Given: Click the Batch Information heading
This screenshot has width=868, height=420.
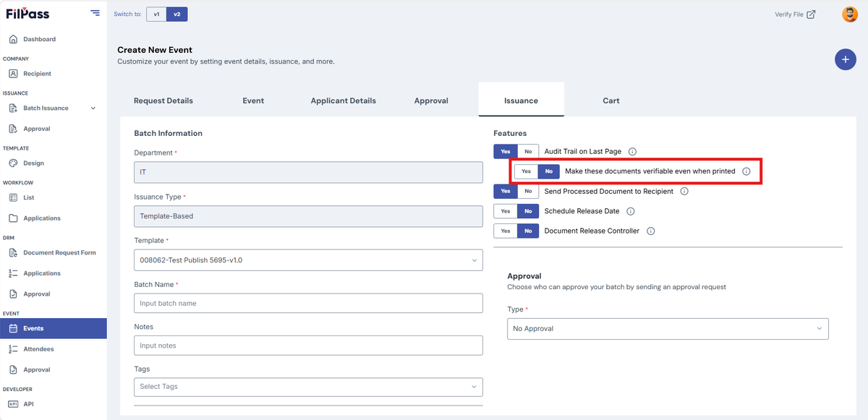Looking at the screenshot, I should click(169, 133).
